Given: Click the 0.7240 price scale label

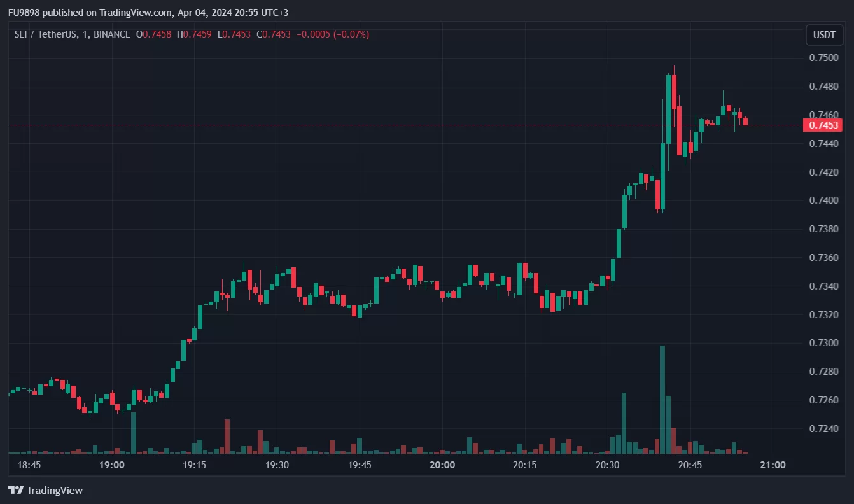Looking at the screenshot, I should [x=823, y=429].
